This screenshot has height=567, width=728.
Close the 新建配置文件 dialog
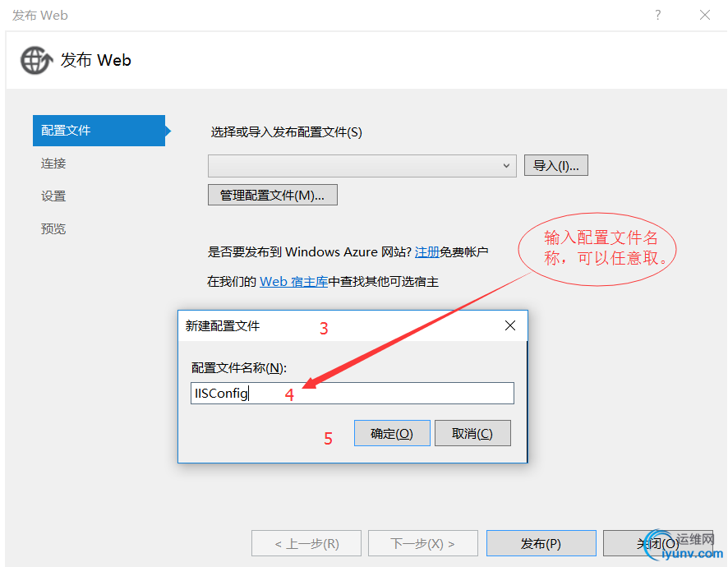pyautogui.click(x=510, y=325)
